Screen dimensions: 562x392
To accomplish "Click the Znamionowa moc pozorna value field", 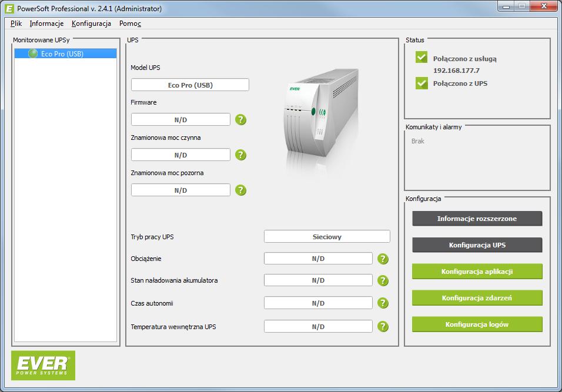I will 180,190.
